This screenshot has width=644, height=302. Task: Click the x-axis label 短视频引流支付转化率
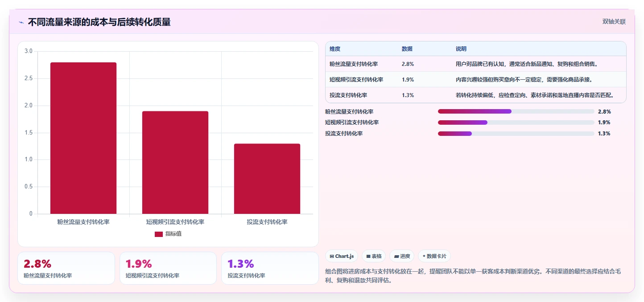[175, 222]
